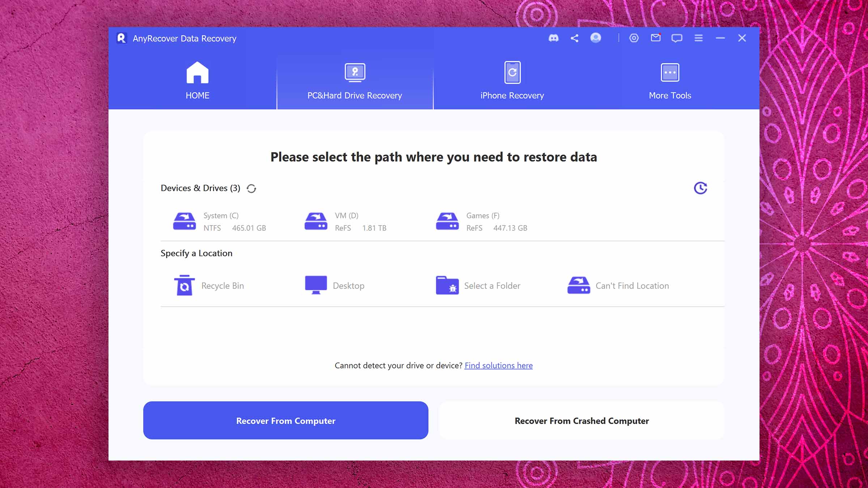Click the AnyRecover logo icon
The height and width of the screenshot is (488, 868).
122,38
